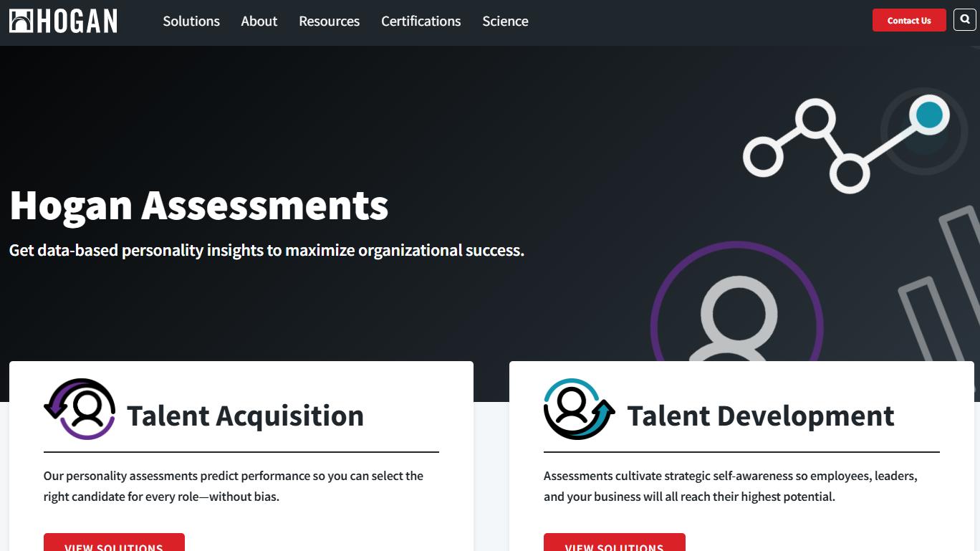This screenshot has width=980, height=551.
Task: Open the Solutions menu
Action: (x=191, y=21)
